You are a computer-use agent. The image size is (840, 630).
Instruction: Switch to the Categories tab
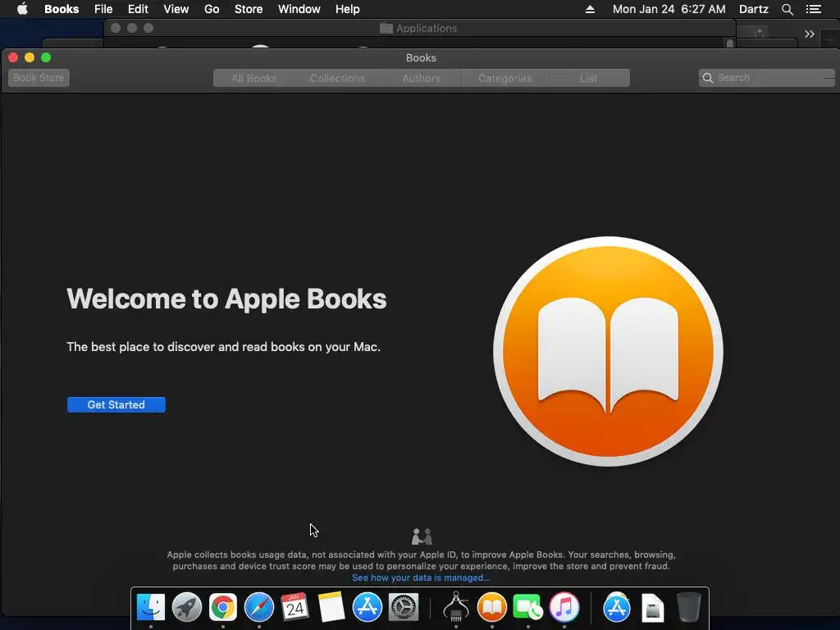[505, 78]
